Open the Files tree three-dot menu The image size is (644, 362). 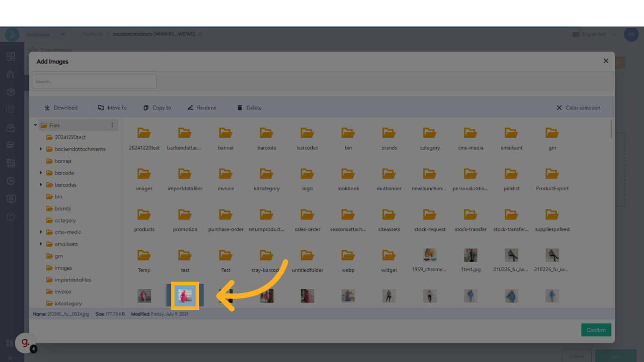(112, 125)
